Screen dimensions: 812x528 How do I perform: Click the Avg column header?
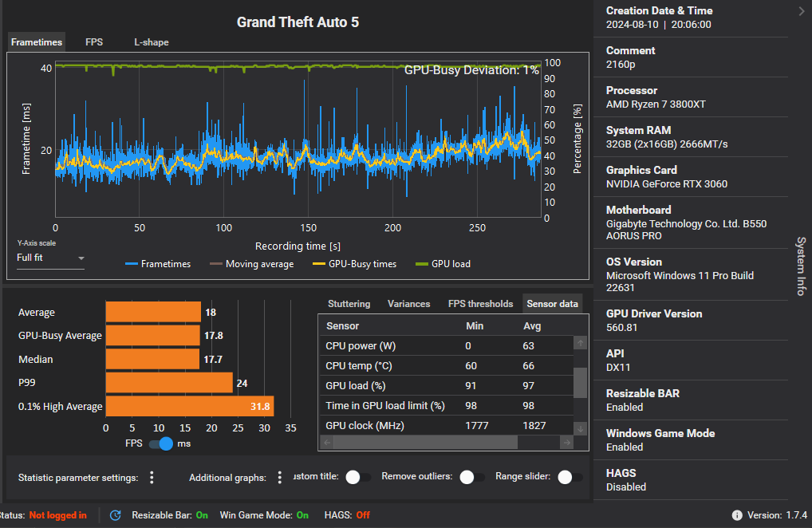coord(532,326)
